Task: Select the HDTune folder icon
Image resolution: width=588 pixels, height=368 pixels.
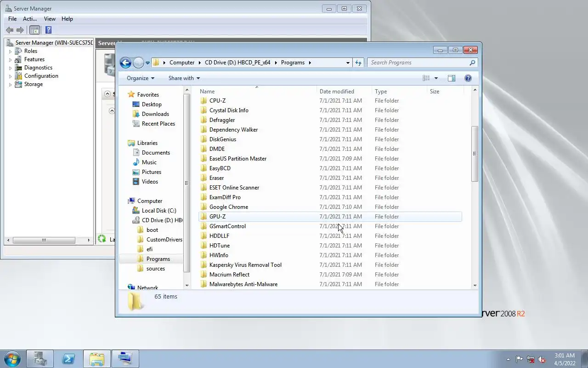Action: pos(204,246)
